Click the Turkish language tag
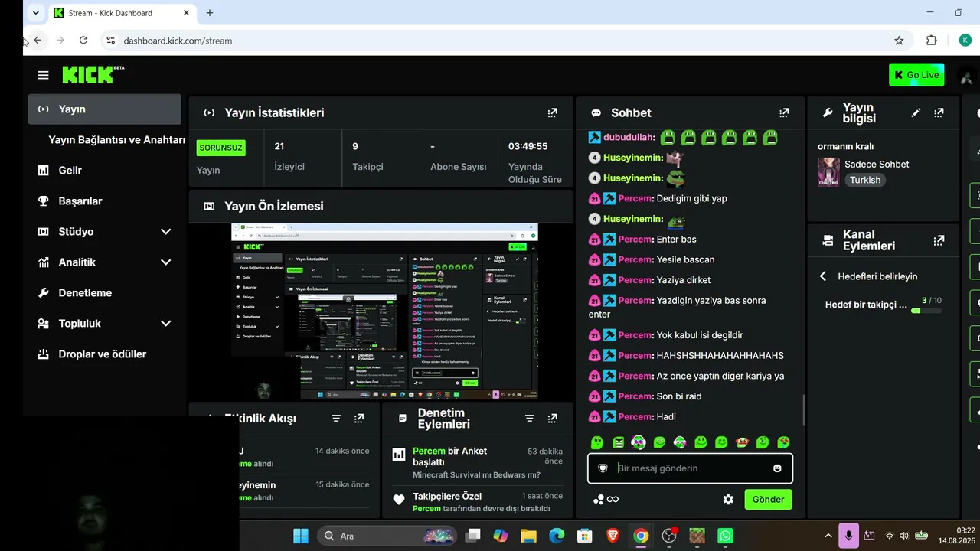 (865, 181)
